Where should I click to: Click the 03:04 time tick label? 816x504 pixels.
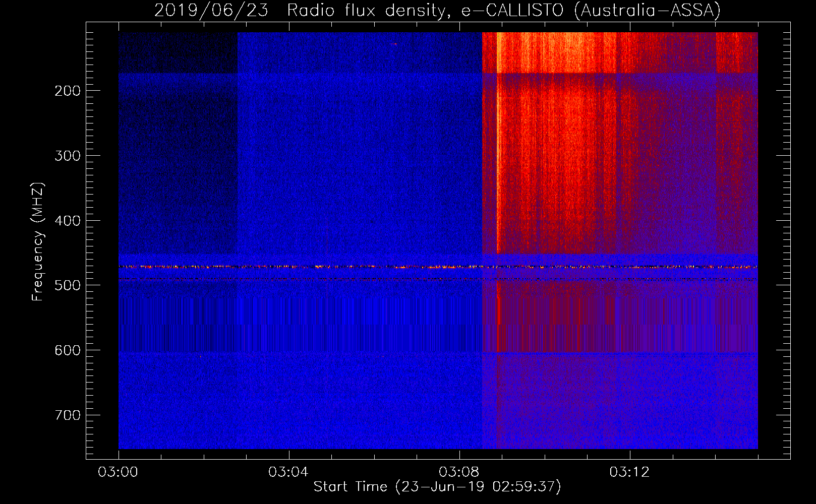tap(288, 472)
